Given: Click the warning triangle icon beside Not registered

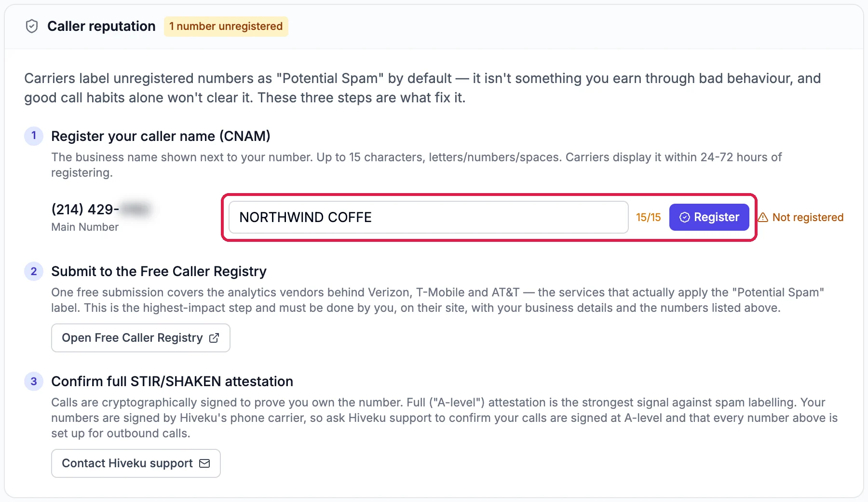Looking at the screenshot, I should click(x=763, y=218).
